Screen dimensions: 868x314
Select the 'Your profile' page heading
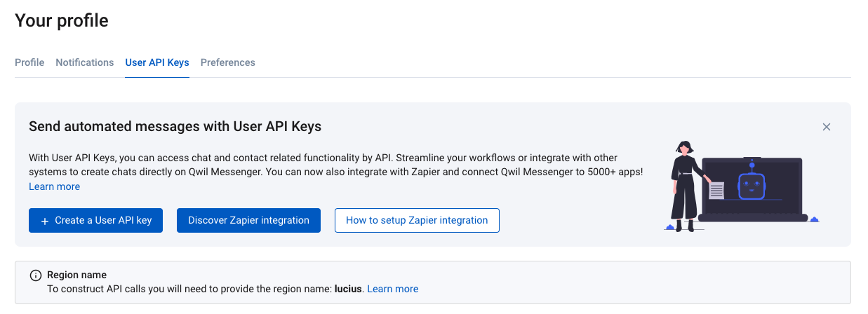click(62, 21)
